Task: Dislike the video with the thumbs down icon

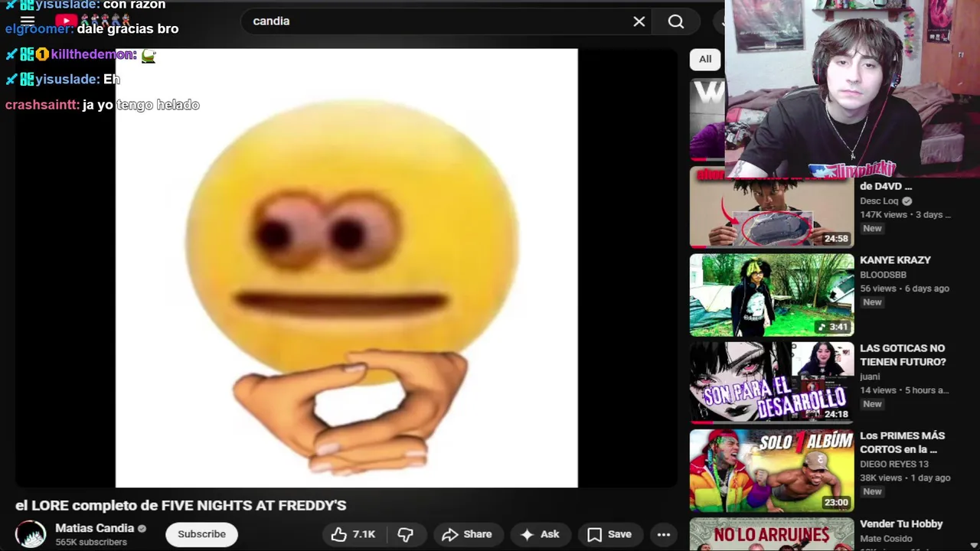Action: (406, 534)
